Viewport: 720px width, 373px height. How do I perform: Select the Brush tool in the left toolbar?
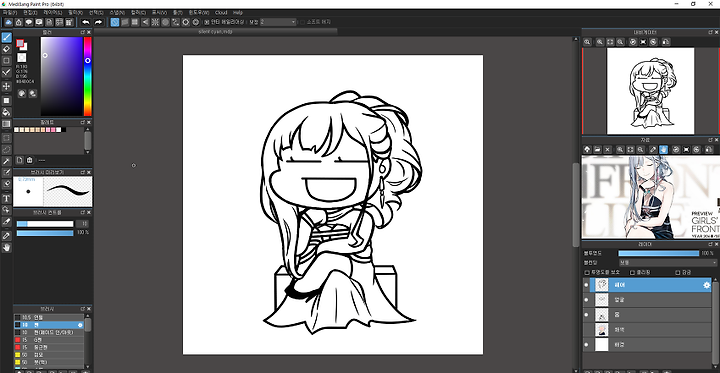pyautogui.click(x=6, y=38)
